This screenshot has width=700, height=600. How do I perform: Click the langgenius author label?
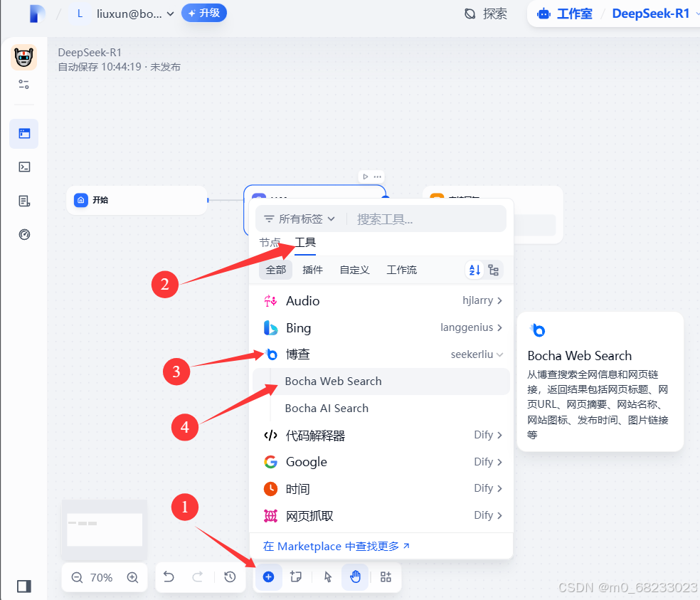467,327
